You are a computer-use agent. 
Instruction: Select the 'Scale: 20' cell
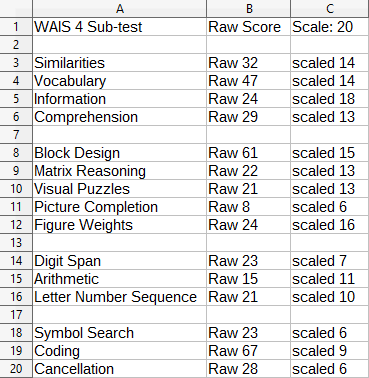click(x=330, y=27)
